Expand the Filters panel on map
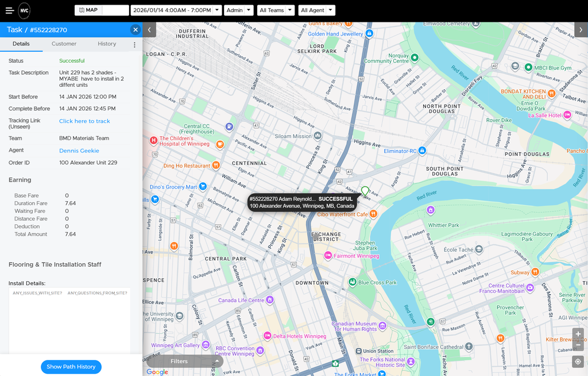This screenshot has width=588, height=376. click(x=185, y=361)
